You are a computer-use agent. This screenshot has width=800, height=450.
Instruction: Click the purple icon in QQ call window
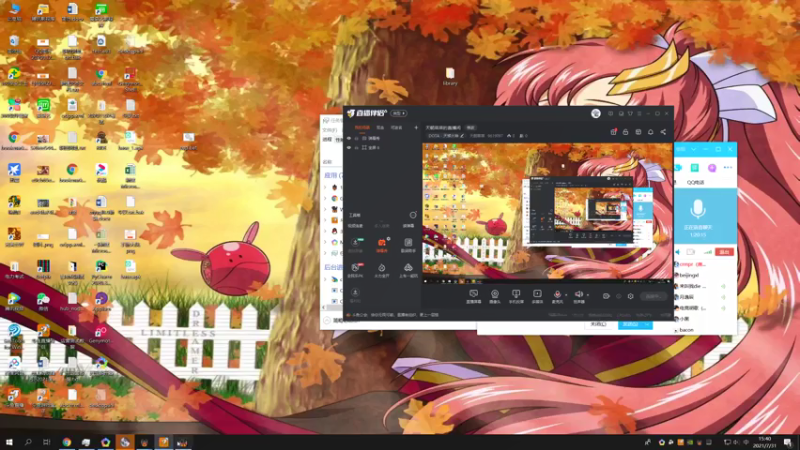pos(712,168)
